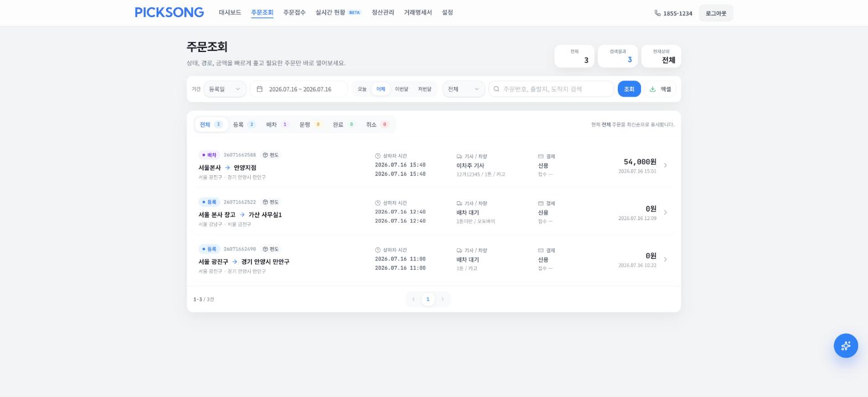Click the clock icon in the 가산 사무실1 row
Screen dimensions: 868x397
(378, 203)
